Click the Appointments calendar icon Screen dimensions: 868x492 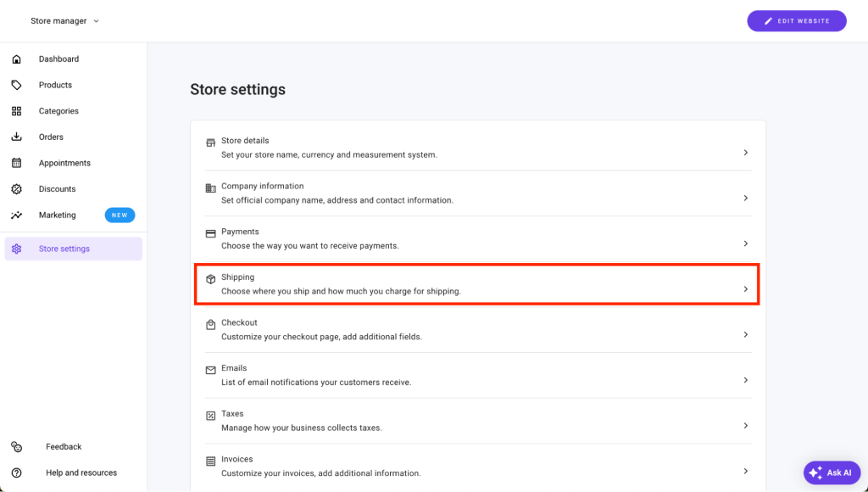coord(17,162)
